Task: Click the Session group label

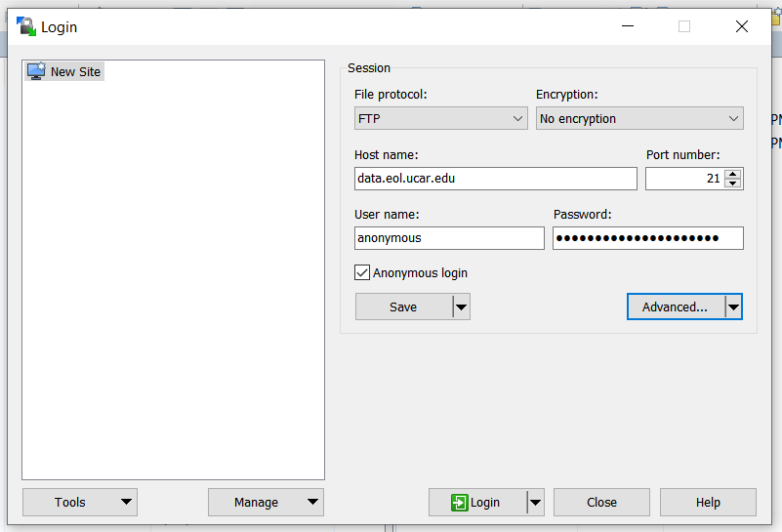Action: [369, 67]
